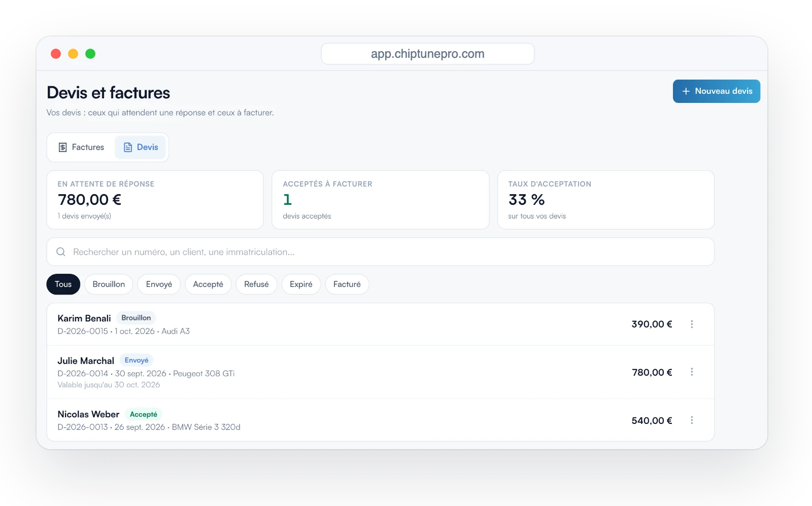
Task: Click the Taux d'acceptation 33 % card
Action: coord(606,200)
